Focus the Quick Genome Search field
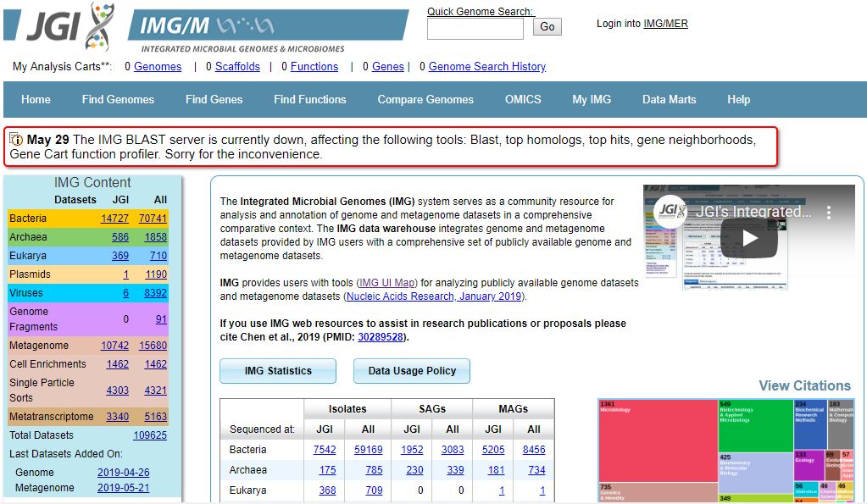867x504 pixels. tap(475, 29)
